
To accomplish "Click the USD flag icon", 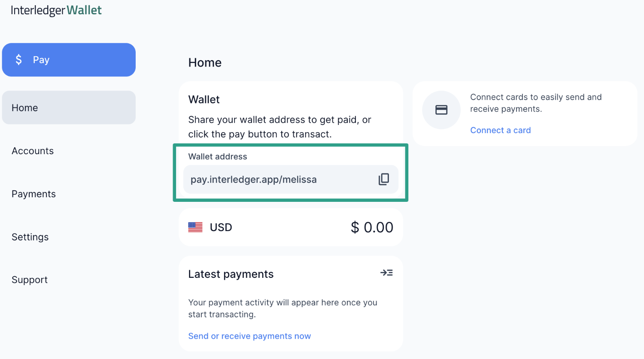I will pyautogui.click(x=195, y=227).
